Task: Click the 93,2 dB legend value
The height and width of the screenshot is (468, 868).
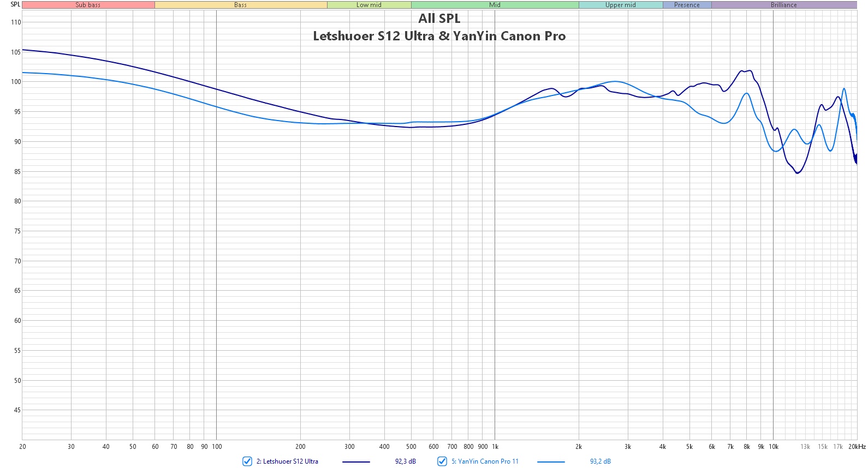Action: (x=601, y=461)
